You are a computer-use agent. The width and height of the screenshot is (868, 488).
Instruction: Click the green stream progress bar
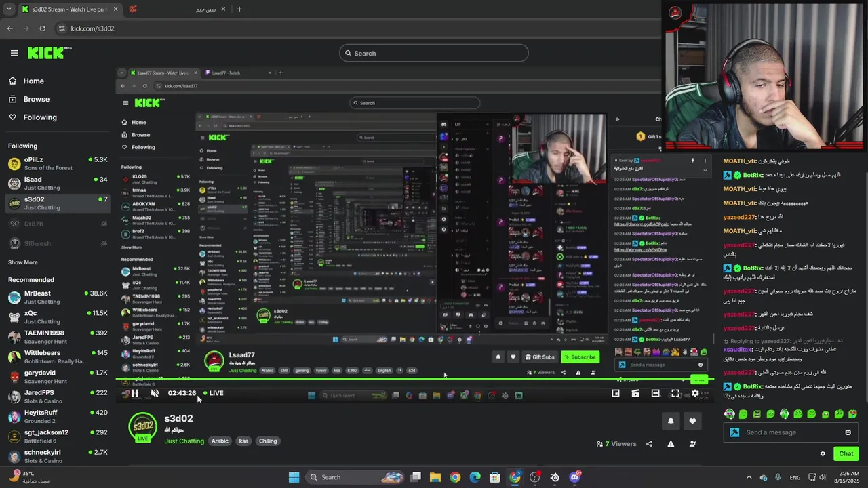414,379
